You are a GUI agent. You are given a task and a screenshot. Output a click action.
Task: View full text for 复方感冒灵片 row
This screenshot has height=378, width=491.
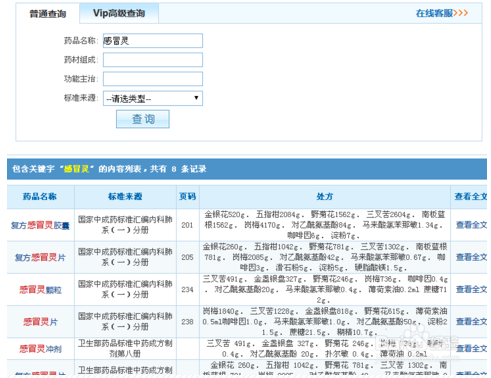(x=471, y=257)
